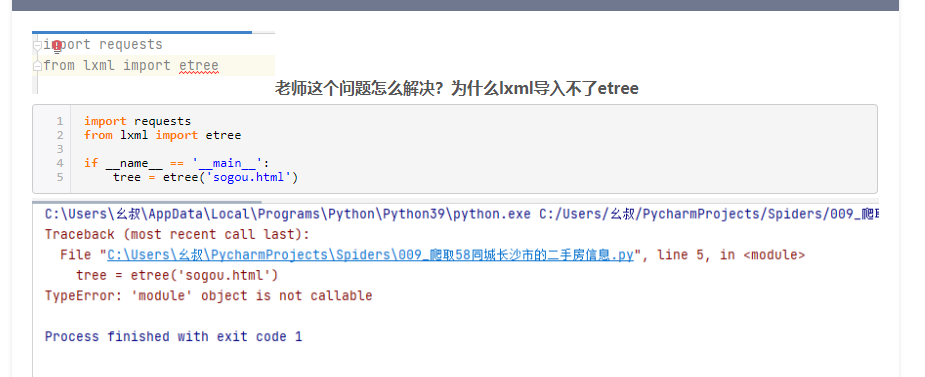The height and width of the screenshot is (377, 925).
Task: Click the Chinese question heading about lxml
Action: pyautogui.click(x=457, y=88)
